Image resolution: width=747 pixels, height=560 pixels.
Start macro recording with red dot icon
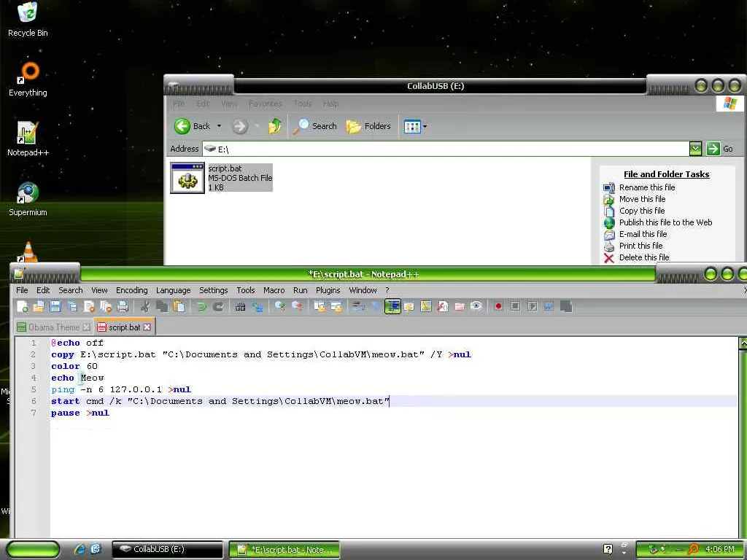coord(498,307)
